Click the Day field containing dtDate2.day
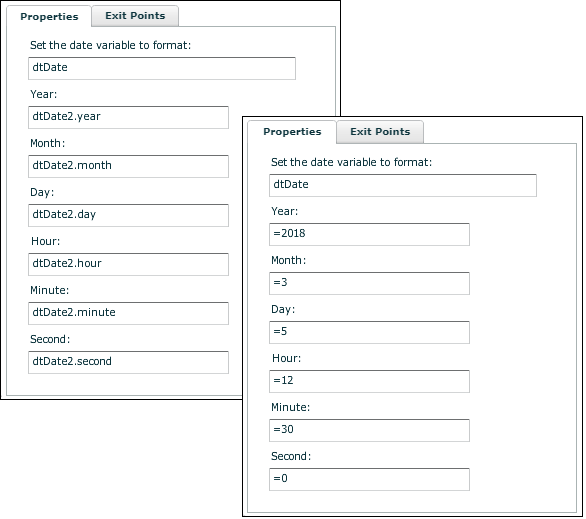The height and width of the screenshot is (519, 586). click(x=128, y=215)
